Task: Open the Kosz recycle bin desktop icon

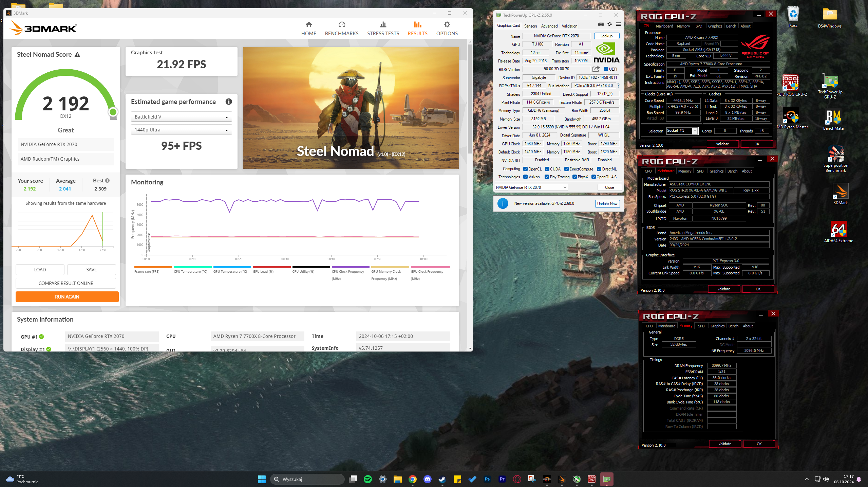Action: click(793, 17)
